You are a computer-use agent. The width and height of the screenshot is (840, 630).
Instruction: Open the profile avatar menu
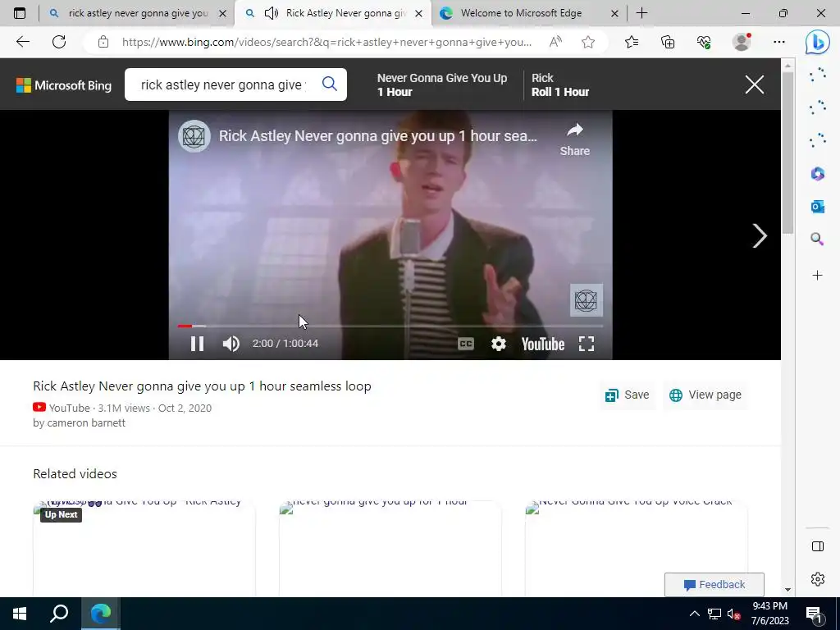pyautogui.click(x=742, y=42)
